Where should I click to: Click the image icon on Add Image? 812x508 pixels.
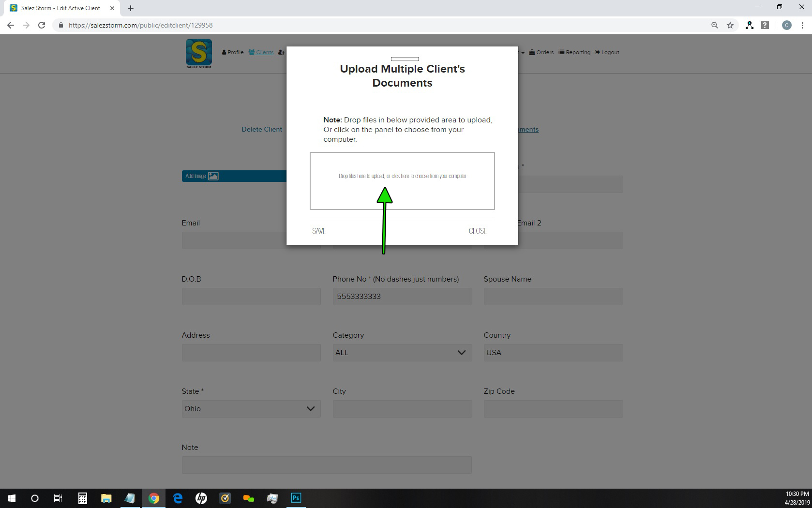[x=213, y=176]
